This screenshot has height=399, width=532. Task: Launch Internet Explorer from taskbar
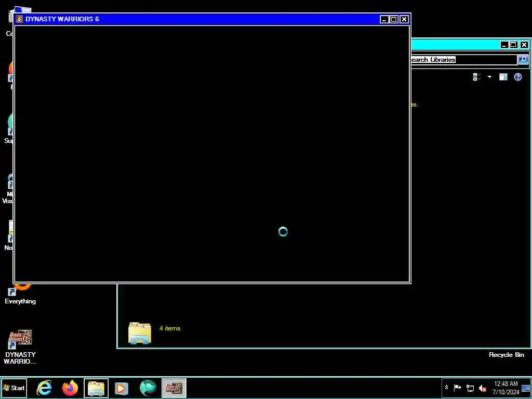coord(45,388)
